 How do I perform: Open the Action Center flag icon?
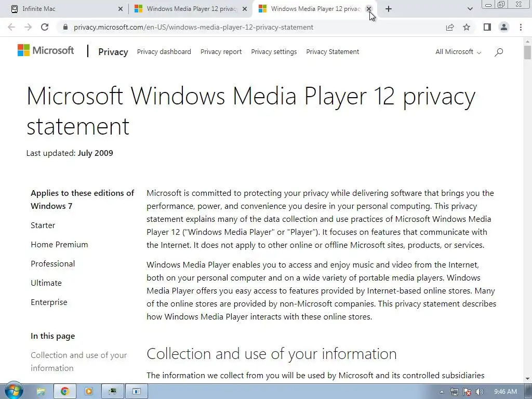467,392
